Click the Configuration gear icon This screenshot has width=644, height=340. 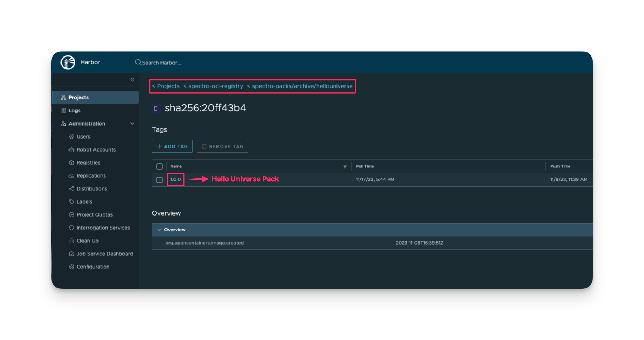(71, 267)
